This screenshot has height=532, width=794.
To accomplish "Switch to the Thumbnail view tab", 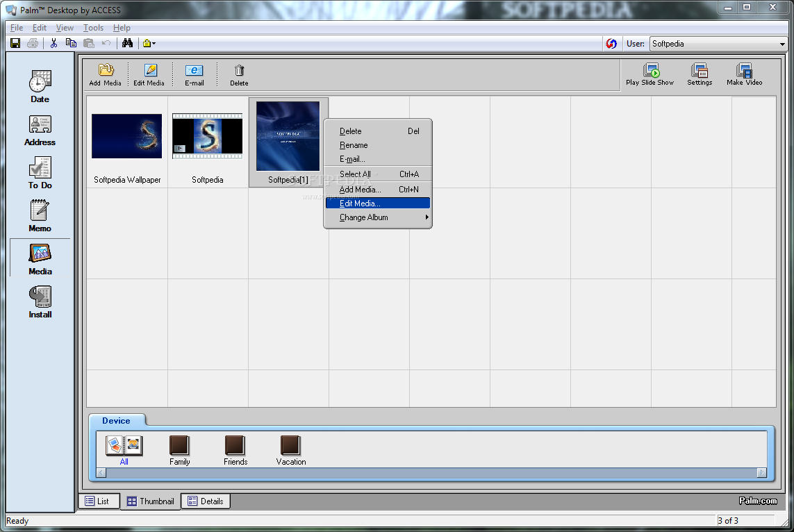I will (x=150, y=501).
